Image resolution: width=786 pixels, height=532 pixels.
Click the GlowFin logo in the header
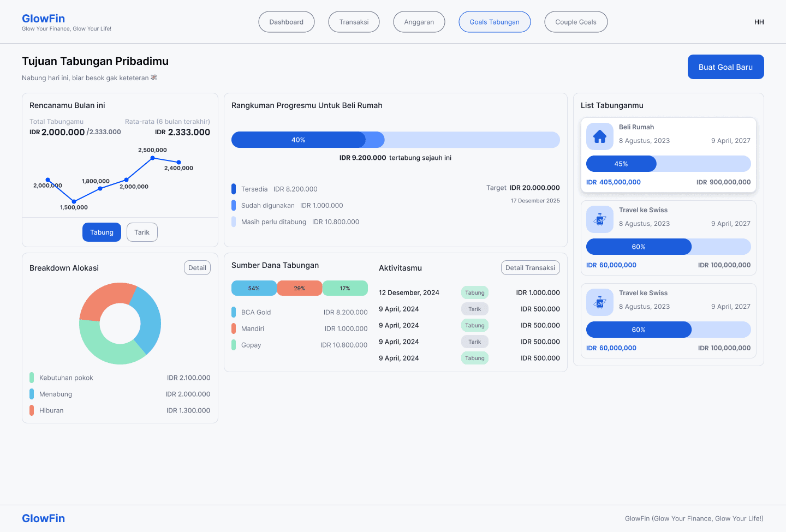coord(43,19)
